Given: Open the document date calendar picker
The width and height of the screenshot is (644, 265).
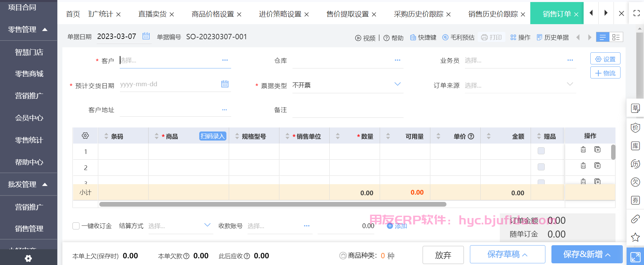Looking at the screenshot, I should click(x=146, y=36).
